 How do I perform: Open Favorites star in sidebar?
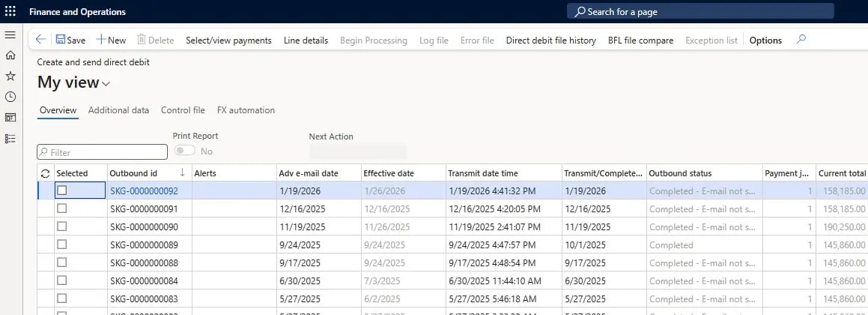coord(10,76)
